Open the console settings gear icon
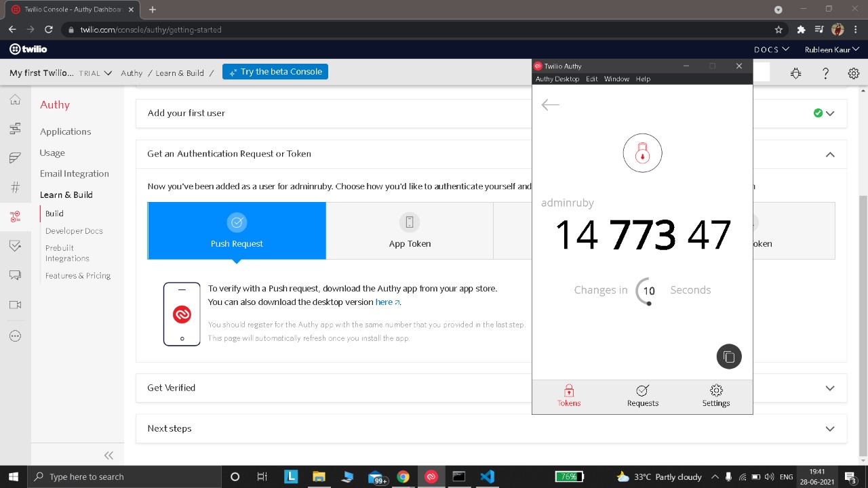868x488 pixels. (x=854, y=73)
